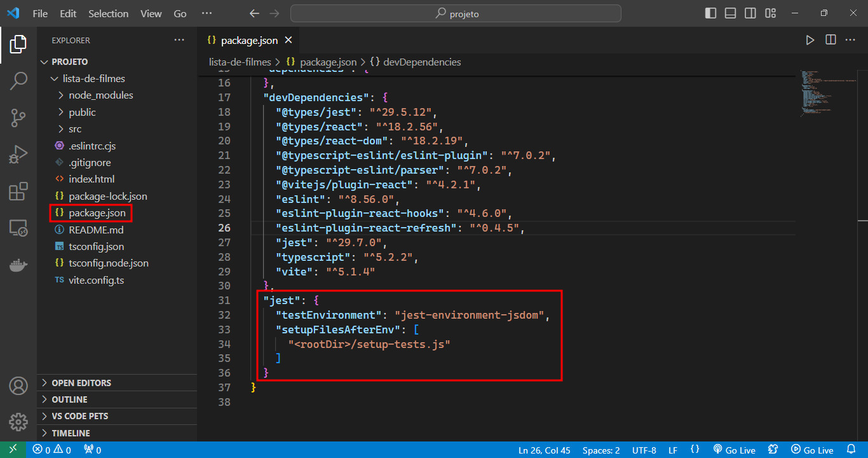
Task: Open the Manage settings gear
Action: (x=18, y=422)
